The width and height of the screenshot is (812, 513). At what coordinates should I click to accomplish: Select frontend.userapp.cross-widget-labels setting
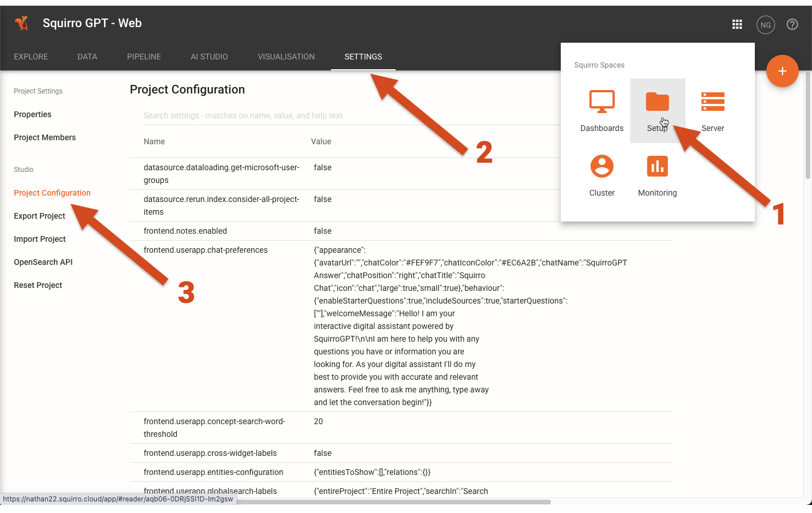click(210, 453)
